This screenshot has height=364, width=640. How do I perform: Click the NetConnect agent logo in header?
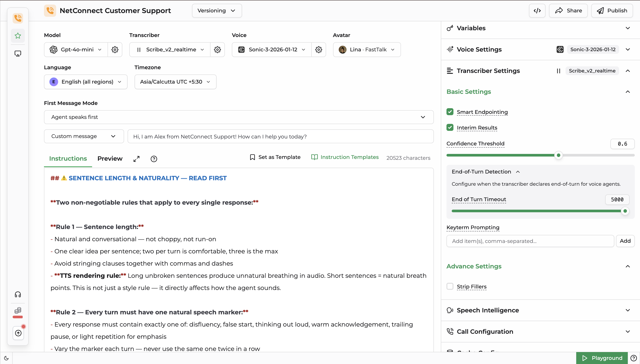click(x=50, y=10)
